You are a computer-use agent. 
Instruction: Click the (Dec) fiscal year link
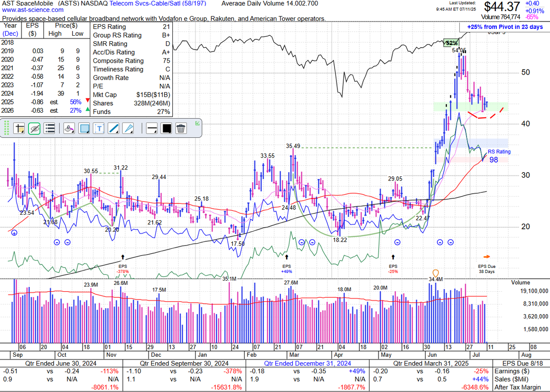[11, 33]
